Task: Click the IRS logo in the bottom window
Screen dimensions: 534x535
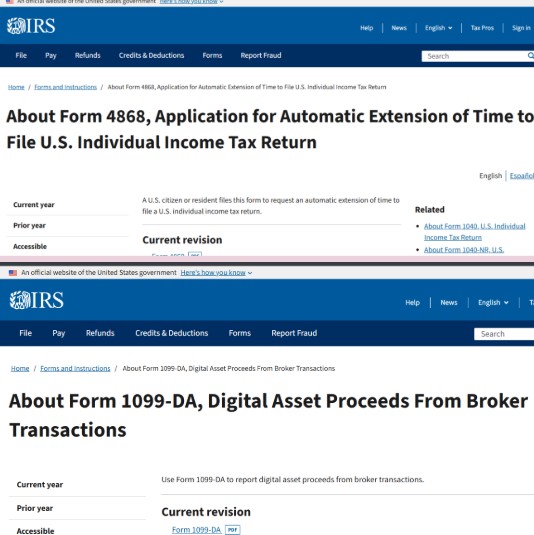Action: click(x=37, y=300)
